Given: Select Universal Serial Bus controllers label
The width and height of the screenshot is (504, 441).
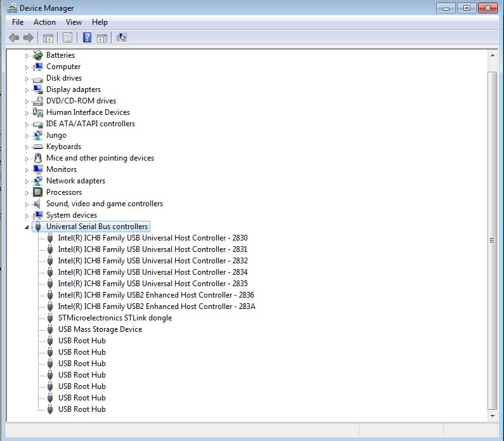Looking at the screenshot, I should click(x=97, y=227).
